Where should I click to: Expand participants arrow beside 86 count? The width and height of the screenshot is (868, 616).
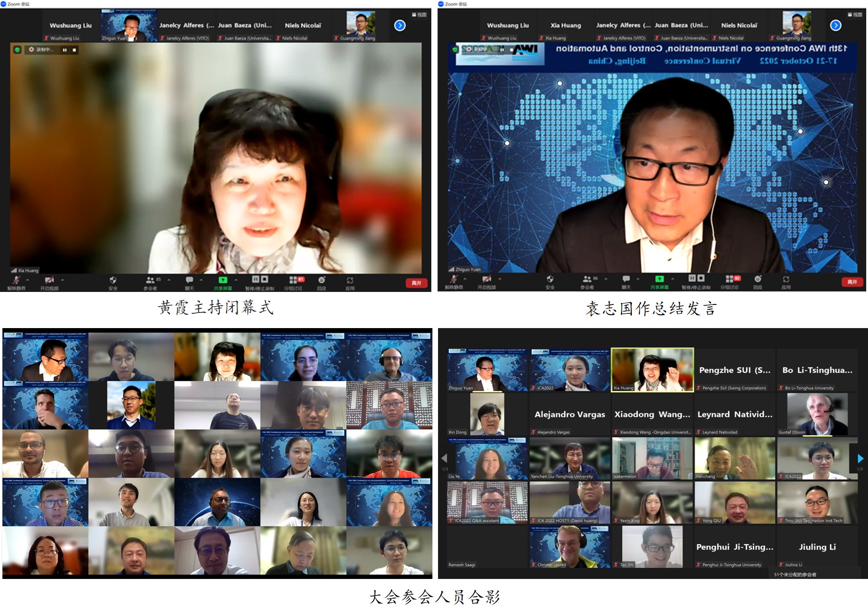pos(606,279)
